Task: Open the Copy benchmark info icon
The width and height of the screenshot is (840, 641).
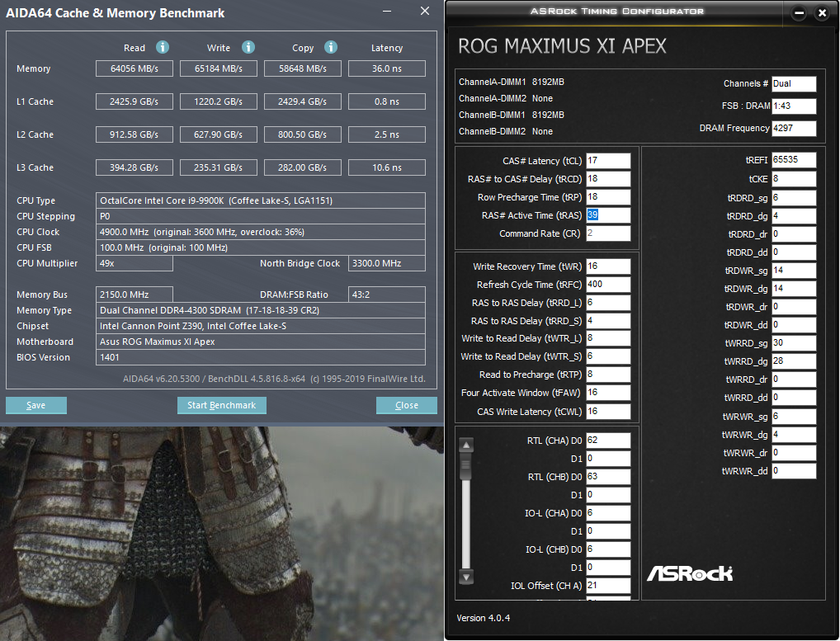Action: (331, 47)
